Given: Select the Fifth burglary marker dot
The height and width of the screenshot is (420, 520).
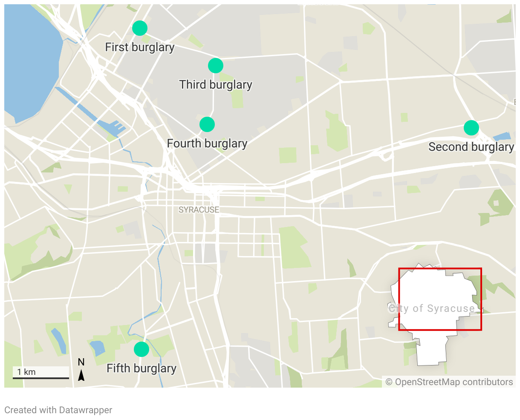Looking at the screenshot, I should [142, 349].
